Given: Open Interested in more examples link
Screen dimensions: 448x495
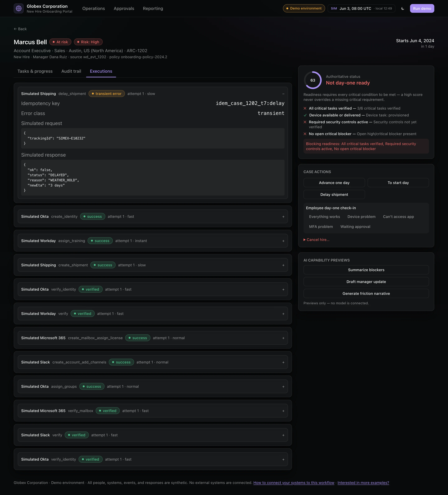Looking at the screenshot, I should (x=363, y=483).
